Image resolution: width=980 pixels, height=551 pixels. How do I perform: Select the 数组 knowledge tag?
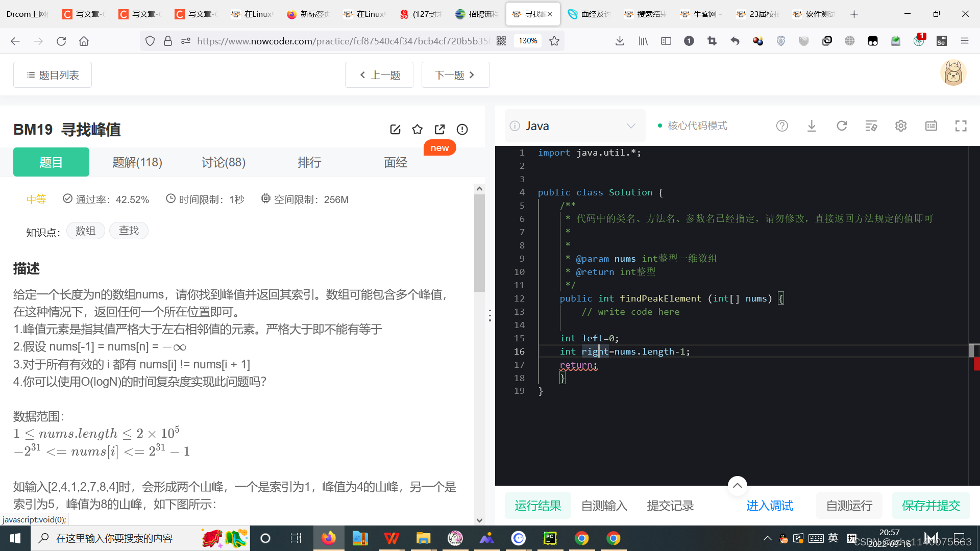pyautogui.click(x=85, y=231)
